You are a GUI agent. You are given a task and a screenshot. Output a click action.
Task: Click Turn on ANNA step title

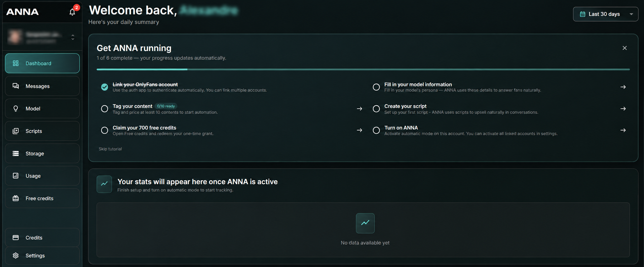coord(401,128)
